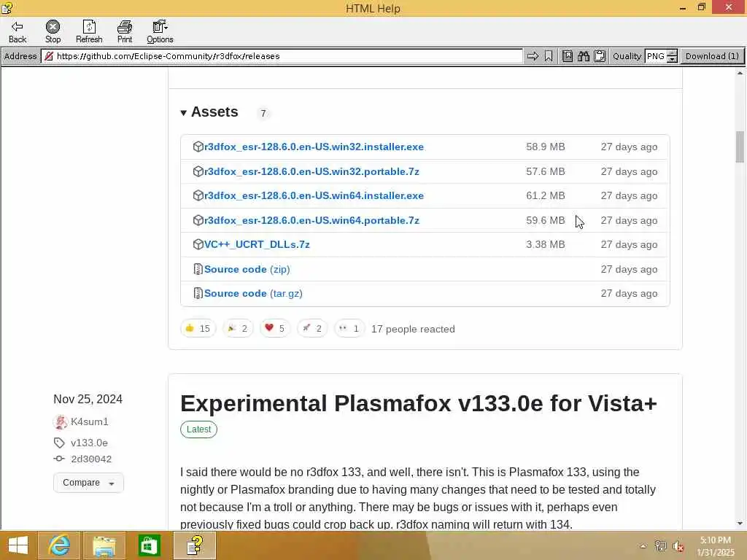Click the network tray icon
Image resolution: width=747 pixels, height=560 pixels.
660,546
